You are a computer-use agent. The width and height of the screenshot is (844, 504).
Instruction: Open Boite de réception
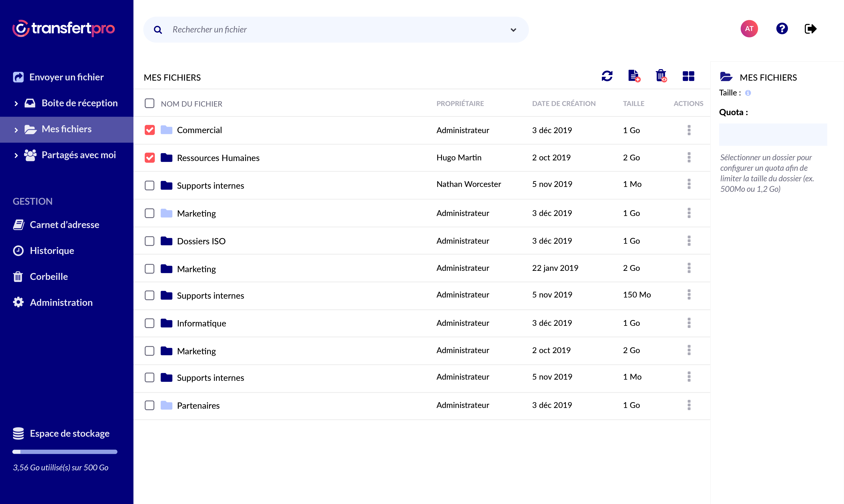[x=71, y=103]
